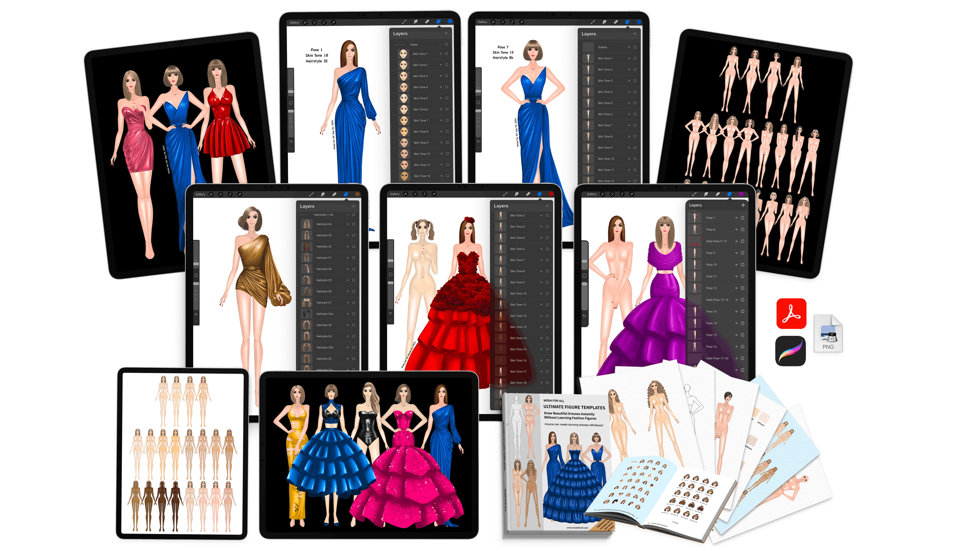Open Actions wrench on the Pose 1 screen
The height and width of the screenshot is (551, 980).
pyautogui.click(x=305, y=23)
